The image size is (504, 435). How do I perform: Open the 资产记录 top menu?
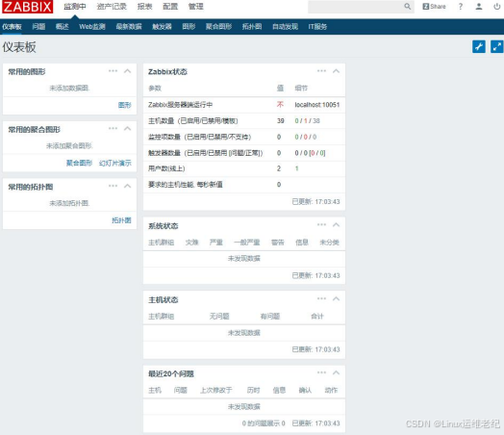pos(112,7)
